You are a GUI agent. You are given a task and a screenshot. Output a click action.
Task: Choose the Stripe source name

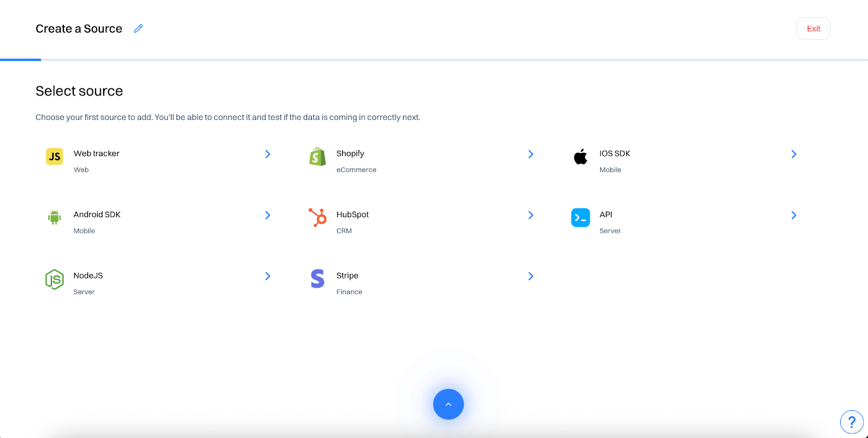point(347,276)
